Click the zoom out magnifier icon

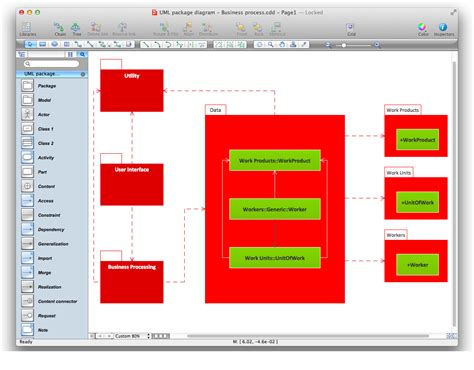(x=328, y=45)
